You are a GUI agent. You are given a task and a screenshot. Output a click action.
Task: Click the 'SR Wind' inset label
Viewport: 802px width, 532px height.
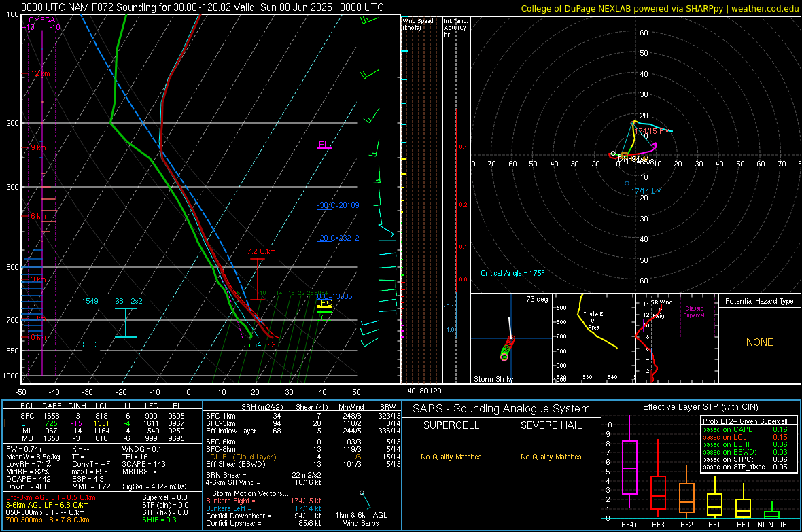pyautogui.click(x=661, y=302)
